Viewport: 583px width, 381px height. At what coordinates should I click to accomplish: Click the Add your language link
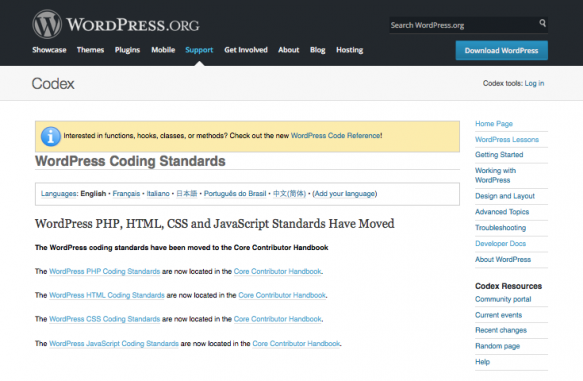[x=345, y=194]
